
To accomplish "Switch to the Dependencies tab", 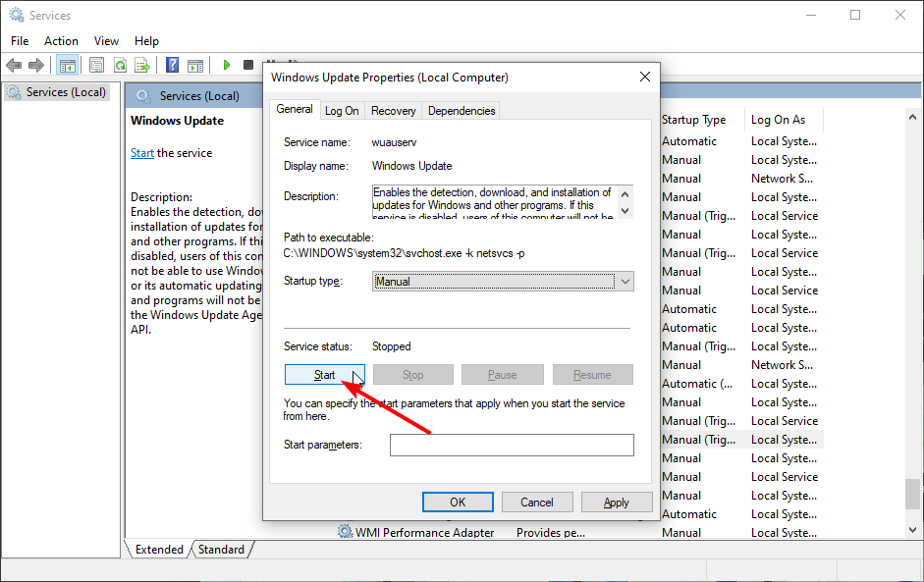I will [462, 111].
